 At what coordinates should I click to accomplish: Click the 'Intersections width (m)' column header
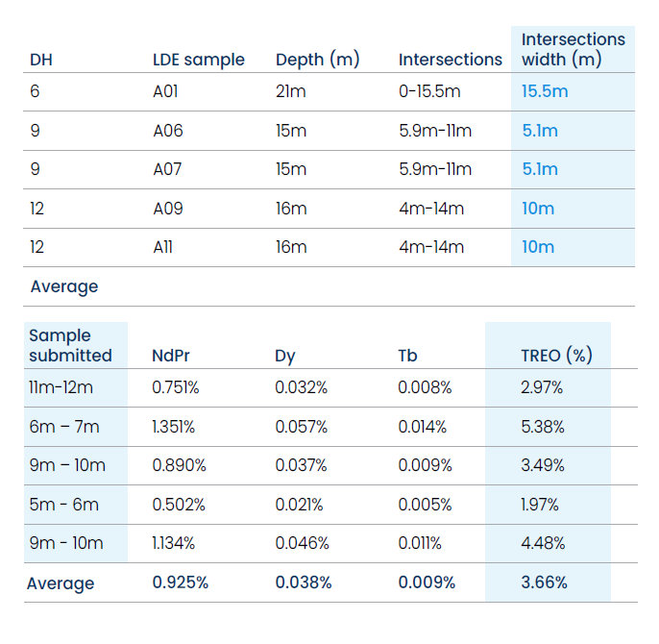coord(574,49)
